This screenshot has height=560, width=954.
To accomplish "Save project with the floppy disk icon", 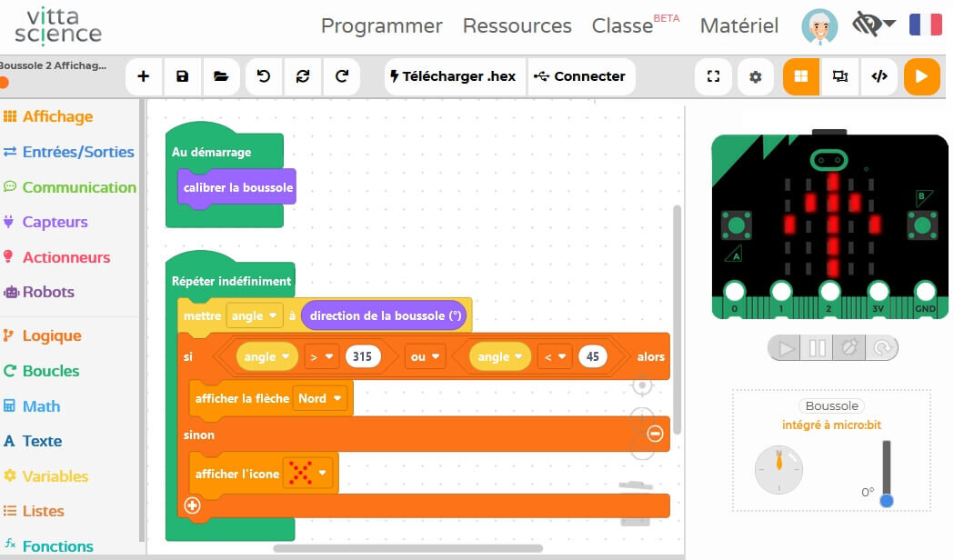I will click(x=182, y=77).
